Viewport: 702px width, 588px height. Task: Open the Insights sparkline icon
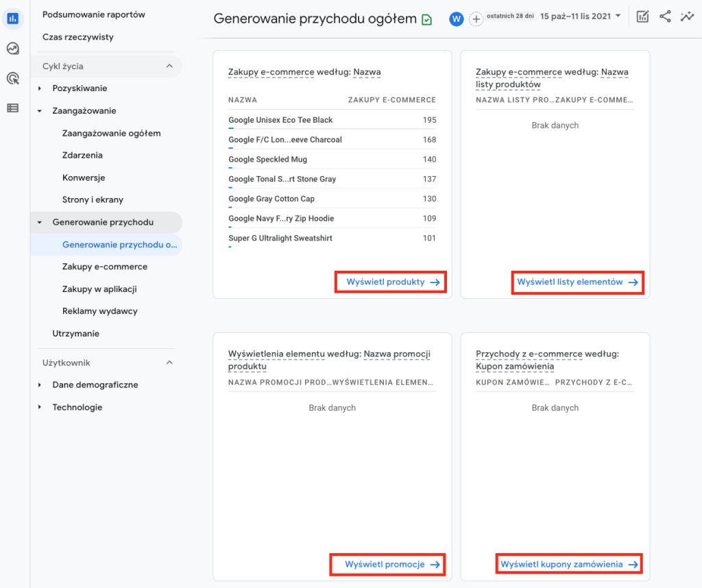(687, 17)
